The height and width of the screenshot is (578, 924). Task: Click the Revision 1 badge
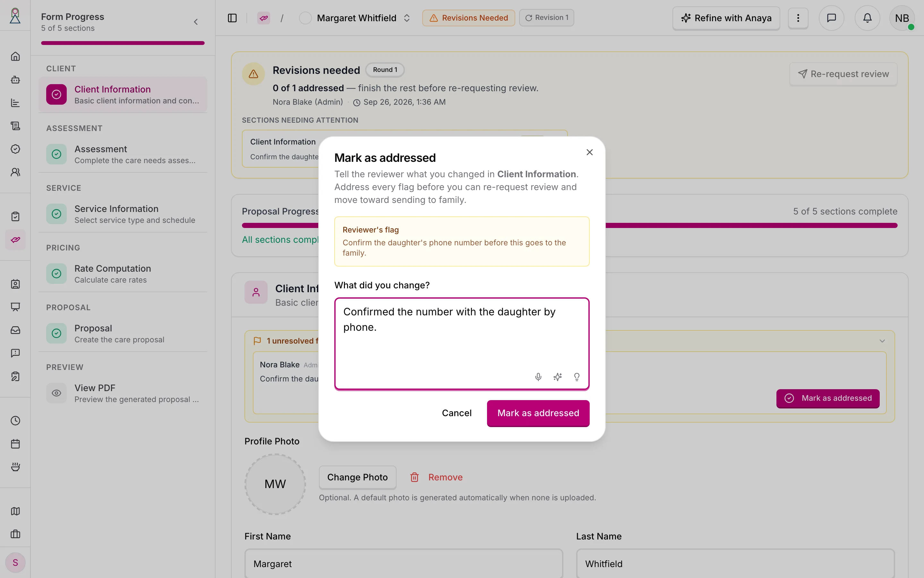(546, 18)
